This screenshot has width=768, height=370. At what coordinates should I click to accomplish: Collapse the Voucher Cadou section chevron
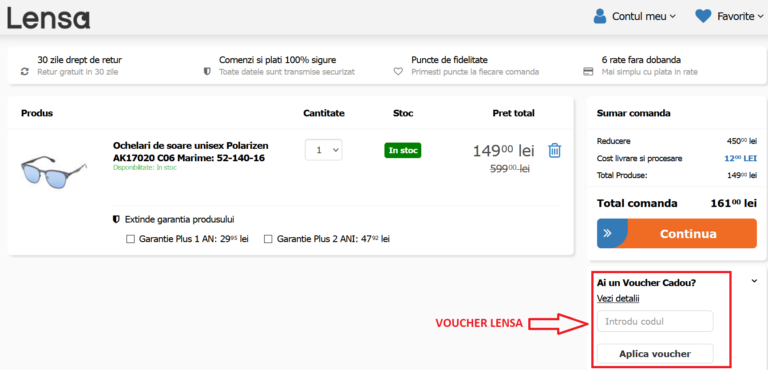click(754, 281)
